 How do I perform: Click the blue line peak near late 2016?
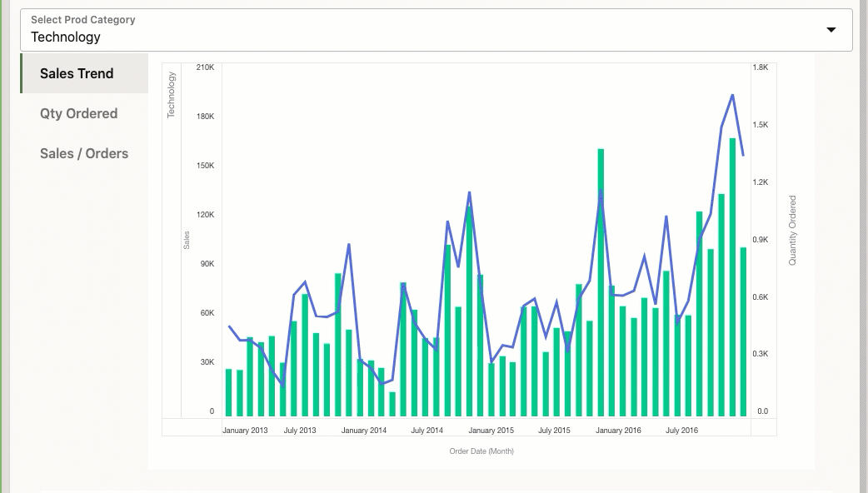[732, 95]
